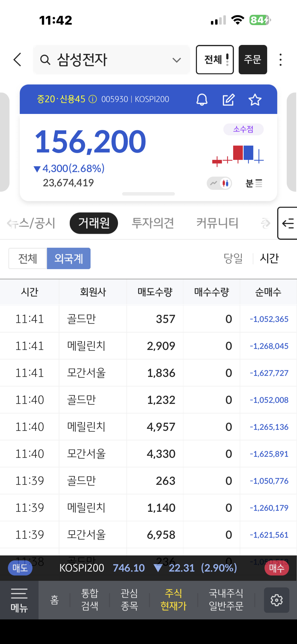297x644 pixels.
Task: Select the 전체 filter segment
Action: [28, 258]
